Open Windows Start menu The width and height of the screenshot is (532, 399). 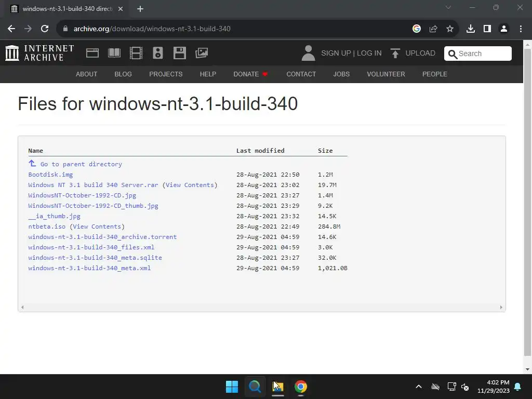[232, 387]
